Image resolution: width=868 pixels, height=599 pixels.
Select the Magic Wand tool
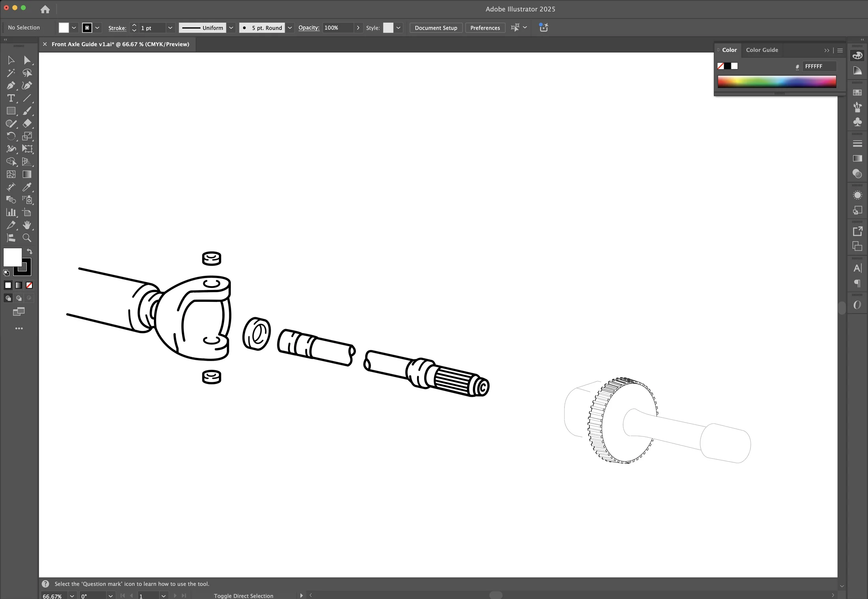11,73
